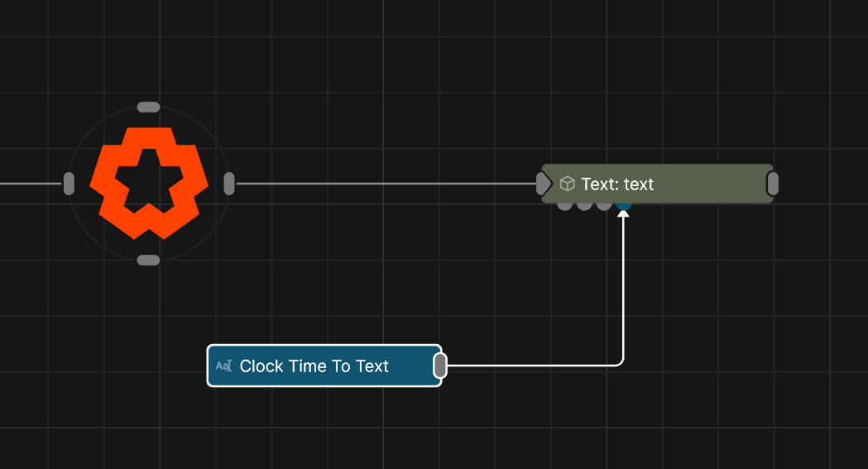Select wire between orange node and Text node
Image resolution: width=868 pixels, height=469 pixels.
click(381, 184)
